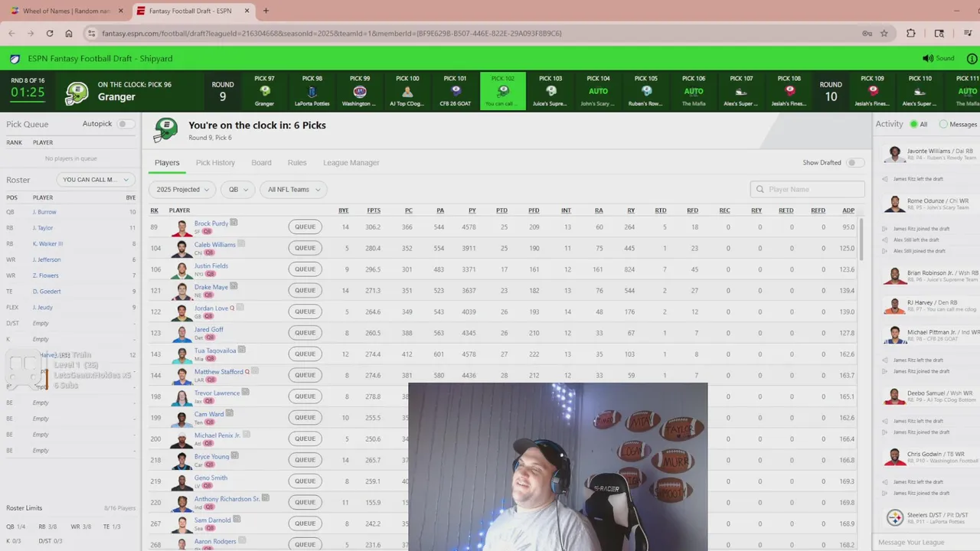Click Pick 98 LaPorta Potties team logo
The width and height of the screenshot is (980, 551).
click(x=312, y=91)
